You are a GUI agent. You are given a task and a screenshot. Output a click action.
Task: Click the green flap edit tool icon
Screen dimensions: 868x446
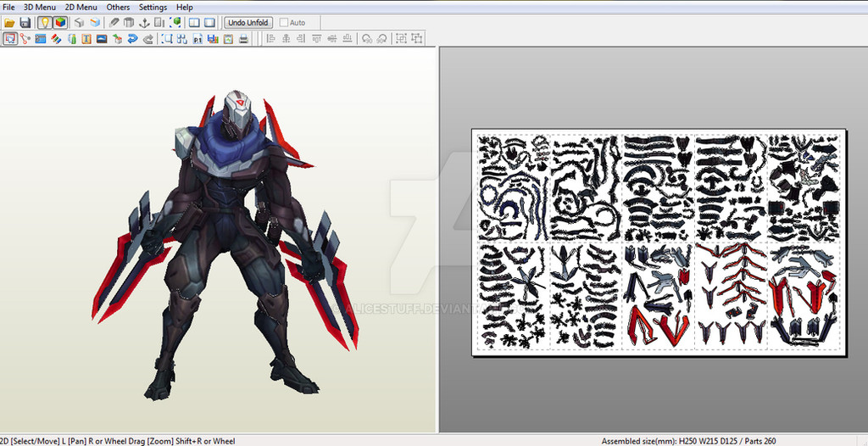point(71,39)
